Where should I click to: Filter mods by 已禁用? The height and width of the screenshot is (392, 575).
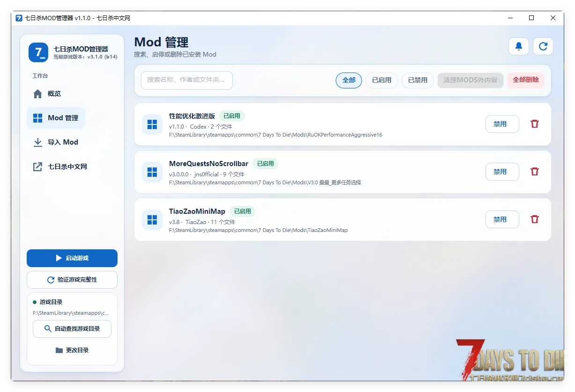(x=418, y=80)
